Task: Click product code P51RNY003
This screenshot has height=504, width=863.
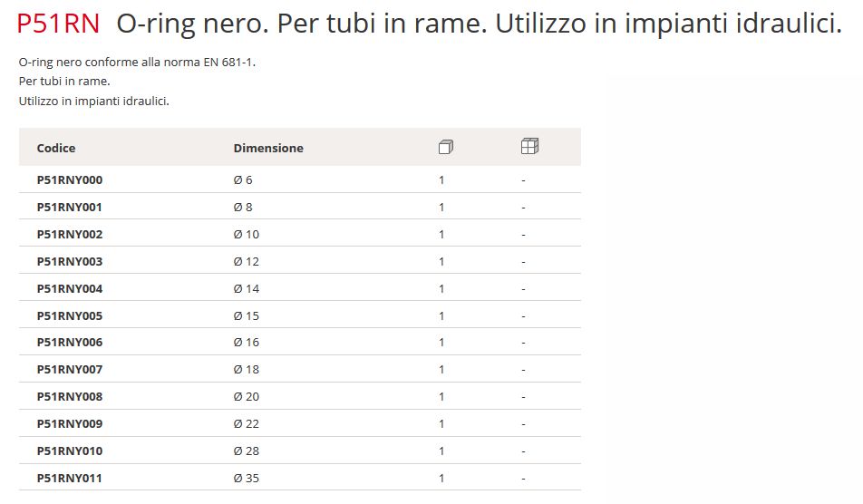Action: pos(70,261)
